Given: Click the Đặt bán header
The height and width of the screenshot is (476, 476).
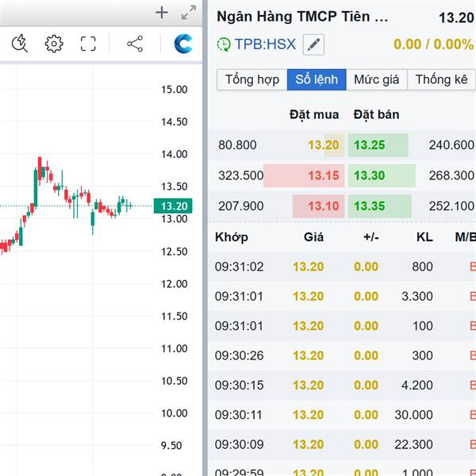Looking at the screenshot, I should pos(376,115).
